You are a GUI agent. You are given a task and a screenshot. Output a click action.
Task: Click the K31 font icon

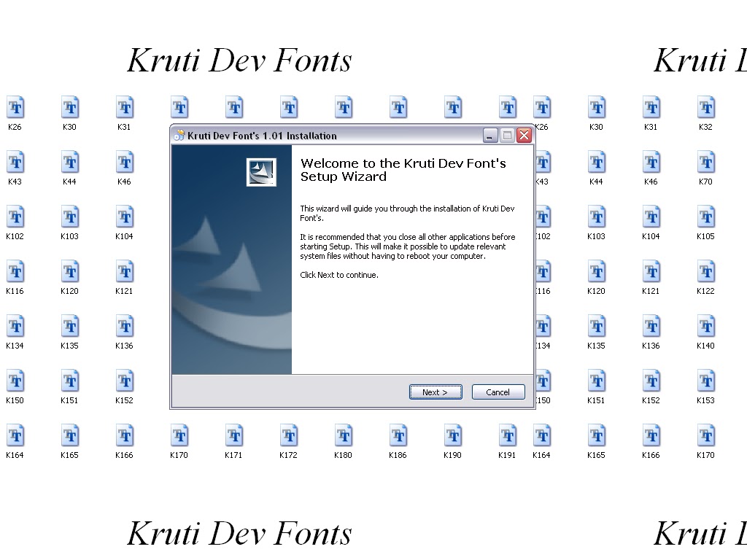[x=124, y=108]
